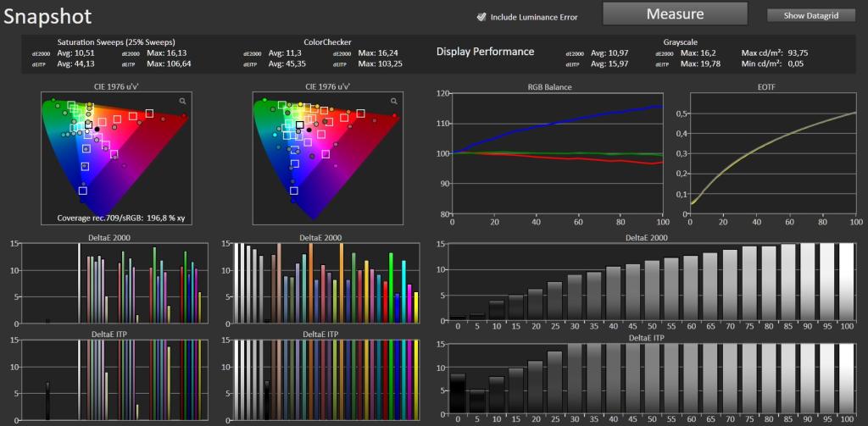Click the magnifier icon on Saturation Sweeps CIE chart
Viewport: 868px width, 426px height.
point(183,102)
